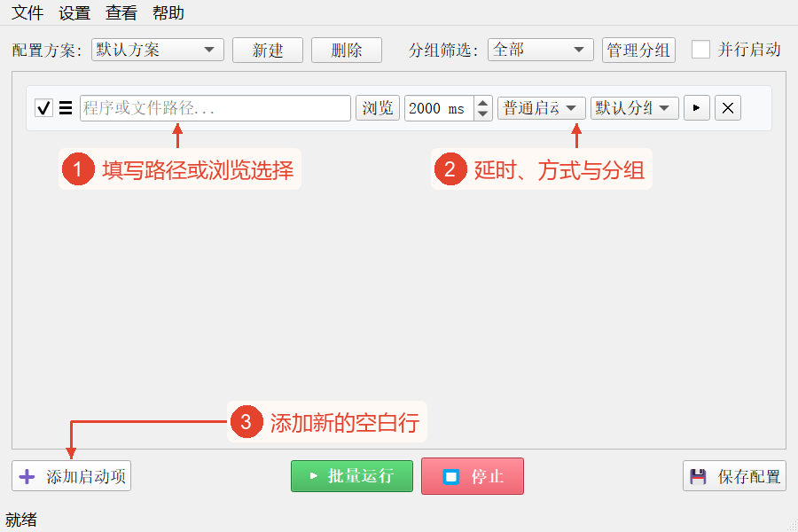Viewport: 798px width, 532px height.
Task: Click inside the 2000 ms delay field
Action: tap(439, 108)
